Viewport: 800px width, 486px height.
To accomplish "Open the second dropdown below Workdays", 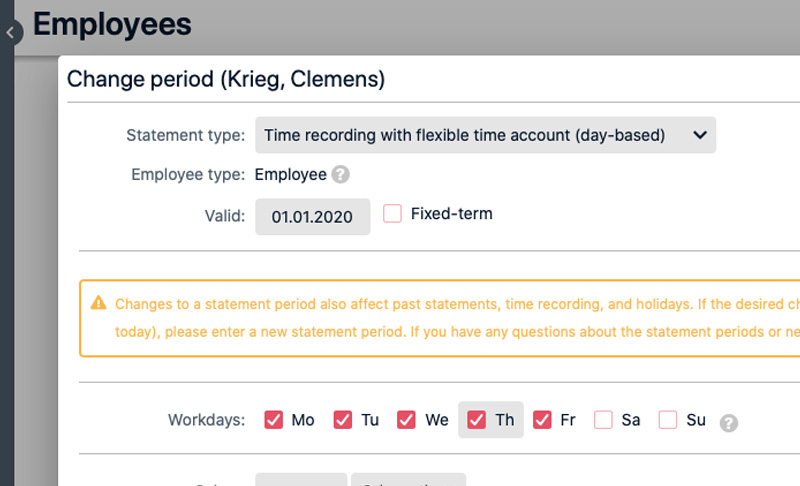I will 407,479.
